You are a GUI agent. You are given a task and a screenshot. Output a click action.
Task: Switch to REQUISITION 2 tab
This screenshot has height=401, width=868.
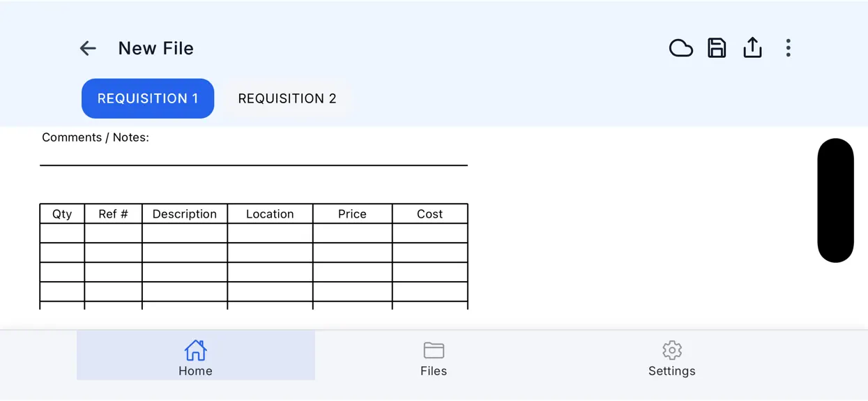coord(287,98)
